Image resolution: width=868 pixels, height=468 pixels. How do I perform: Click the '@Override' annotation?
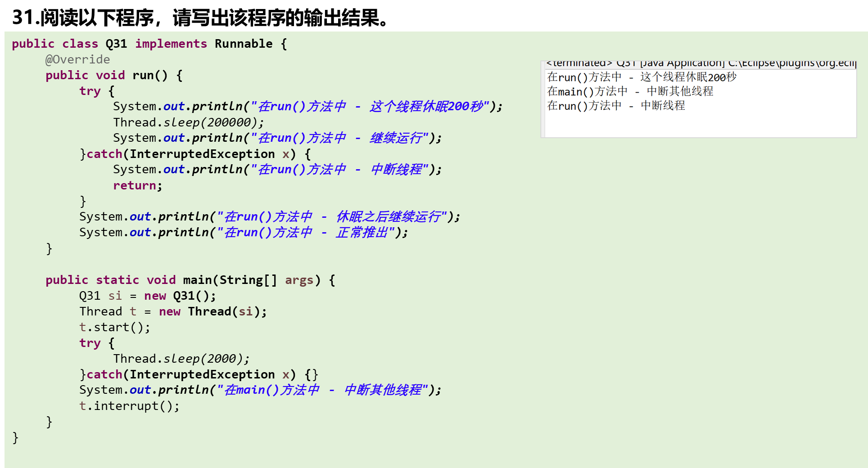click(77, 59)
